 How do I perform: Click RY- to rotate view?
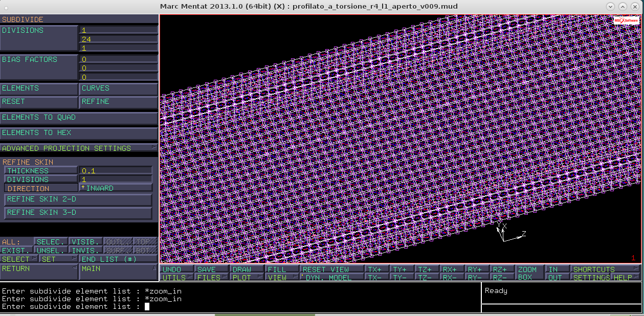coord(478,277)
